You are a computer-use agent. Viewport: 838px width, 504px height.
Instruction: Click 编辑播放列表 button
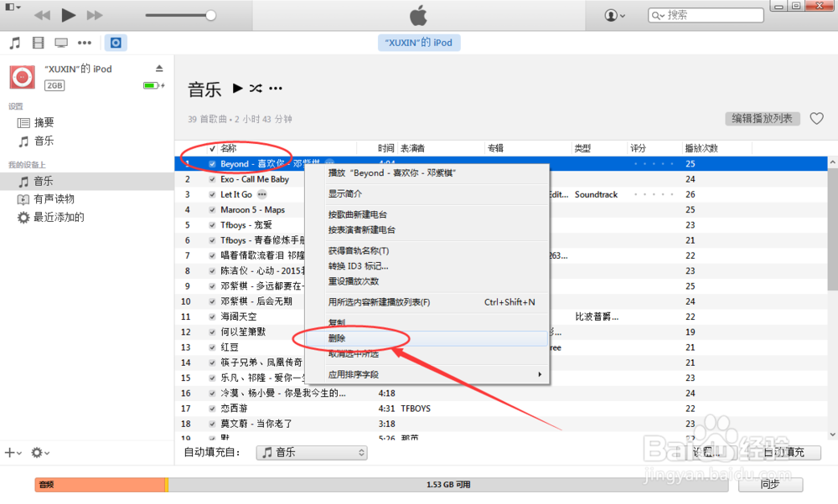click(x=762, y=119)
